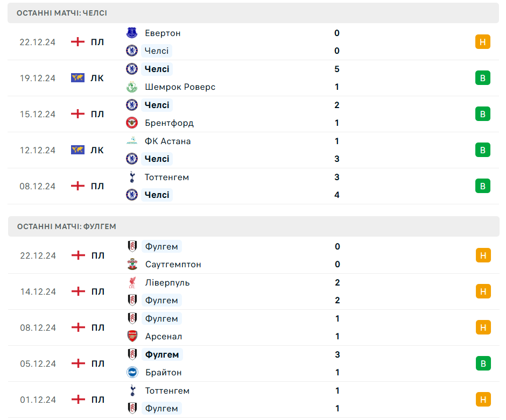This screenshot has height=420, width=506.
Task: Click the FK Astana logo icon
Action: point(132,141)
